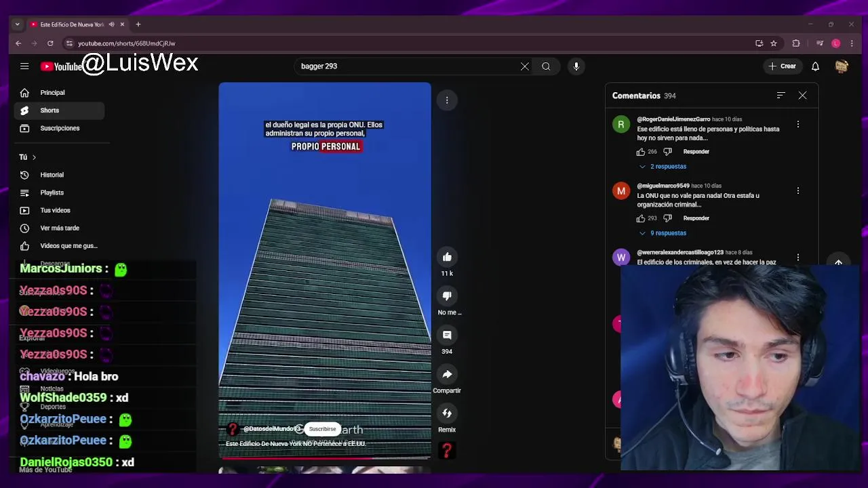Close the Comentarios panel
The image size is (868, 488).
[802, 96]
